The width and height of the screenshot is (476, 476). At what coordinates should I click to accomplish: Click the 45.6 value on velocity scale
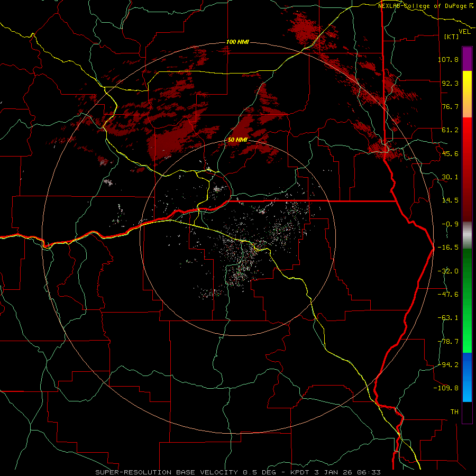tap(450, 153)
